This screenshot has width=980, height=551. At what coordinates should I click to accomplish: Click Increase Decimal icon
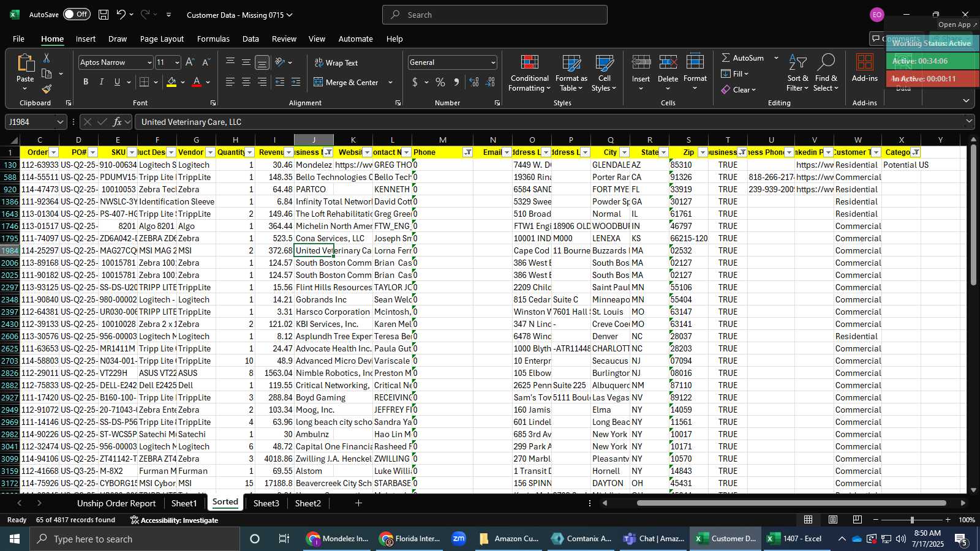(x=474, y=82)
